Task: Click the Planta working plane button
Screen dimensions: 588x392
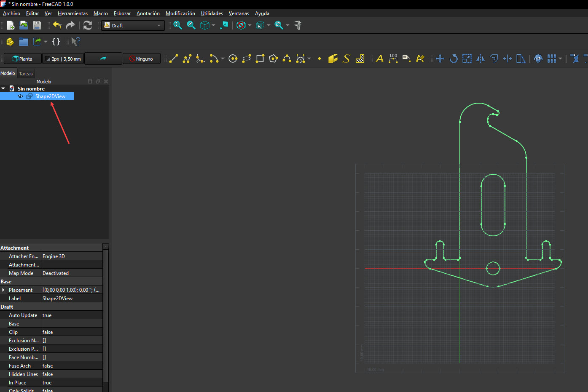Action: [23, 59]
